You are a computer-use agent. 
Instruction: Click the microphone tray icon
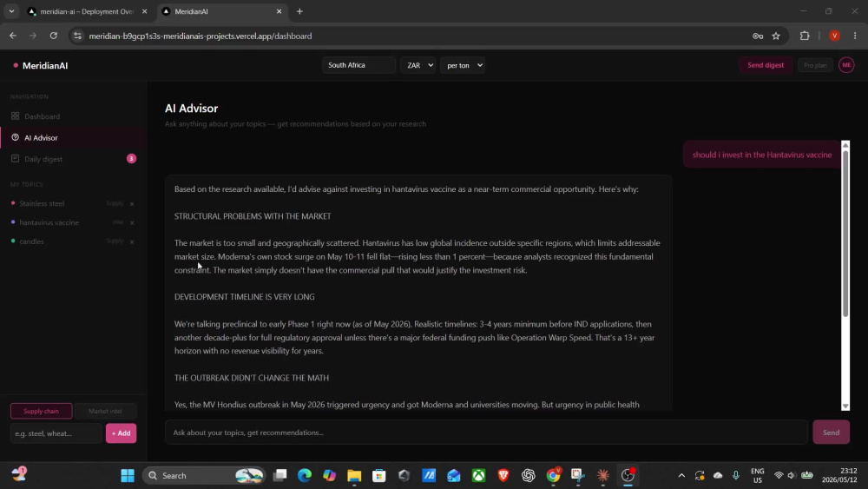(736, 475)
